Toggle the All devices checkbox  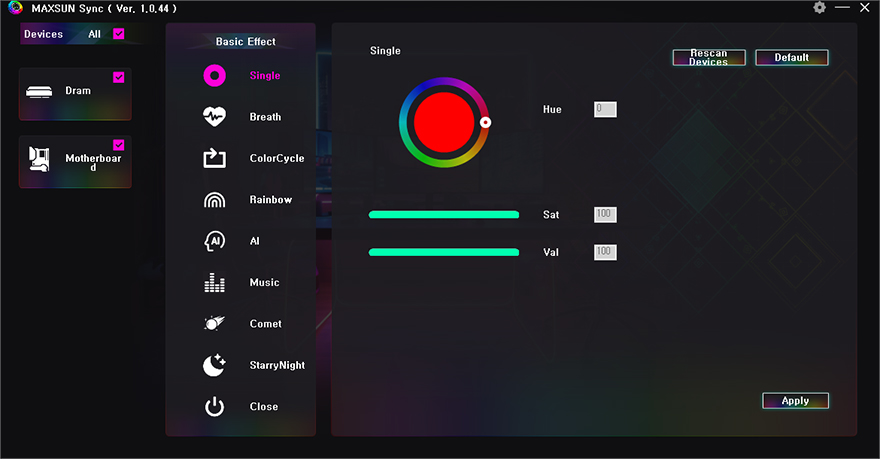119,34
